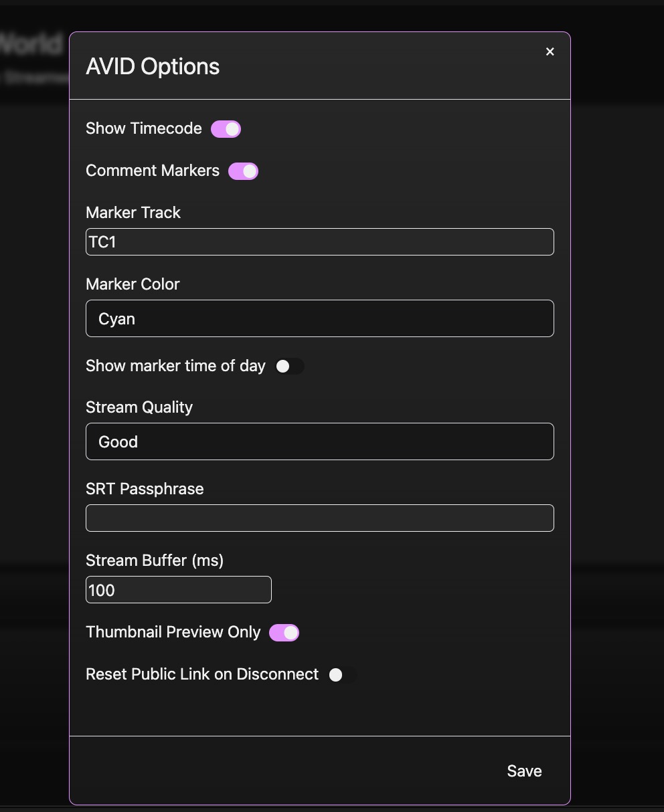Click the Marker Track label text
The width and height of the screenshot is (664, 812).
click(133, 213)
